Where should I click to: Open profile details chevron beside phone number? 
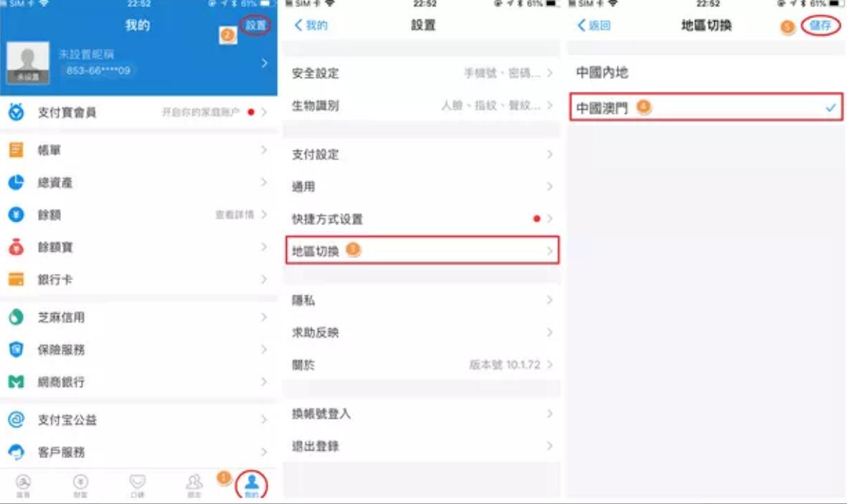[264, 63]
